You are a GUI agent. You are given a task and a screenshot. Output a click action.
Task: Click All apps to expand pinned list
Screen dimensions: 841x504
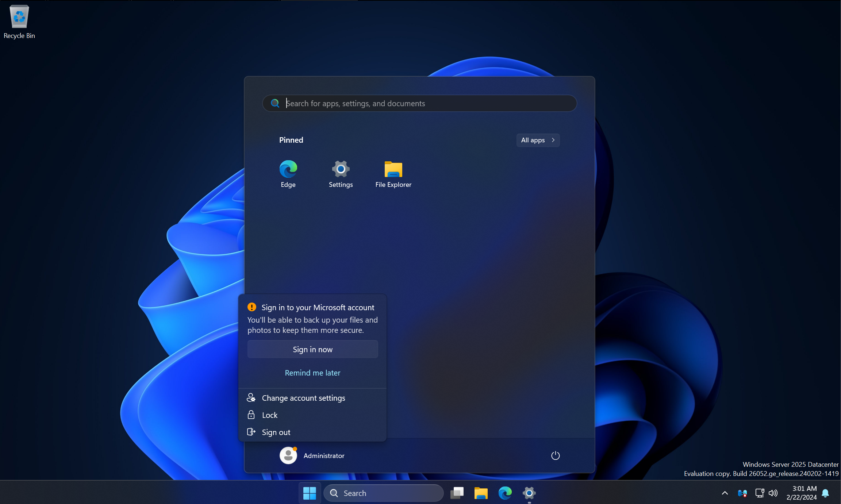pos(536,140)
